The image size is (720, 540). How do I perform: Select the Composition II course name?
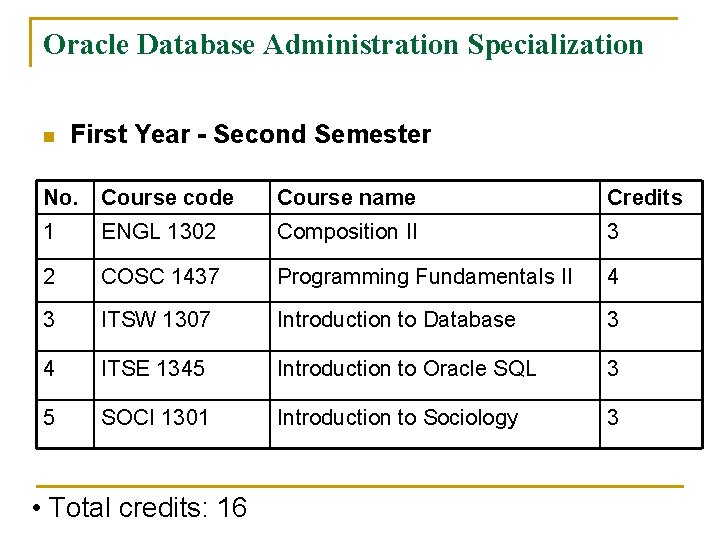point(347,232)
